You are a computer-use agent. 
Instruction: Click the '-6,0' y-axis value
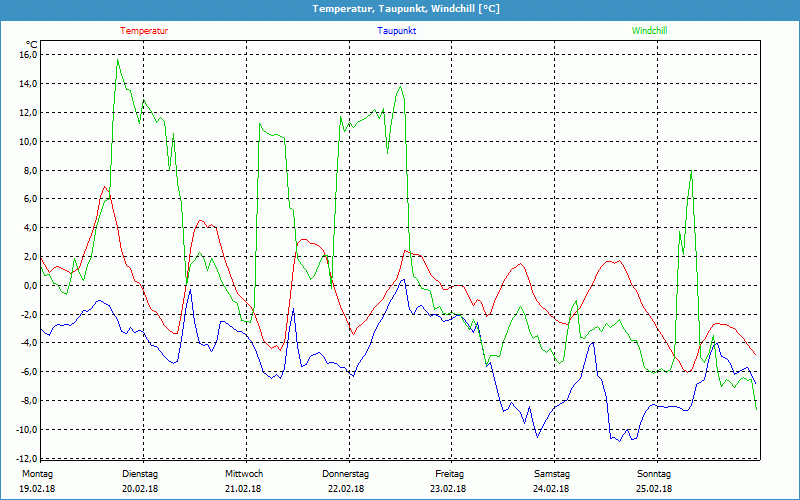[29, 372]
